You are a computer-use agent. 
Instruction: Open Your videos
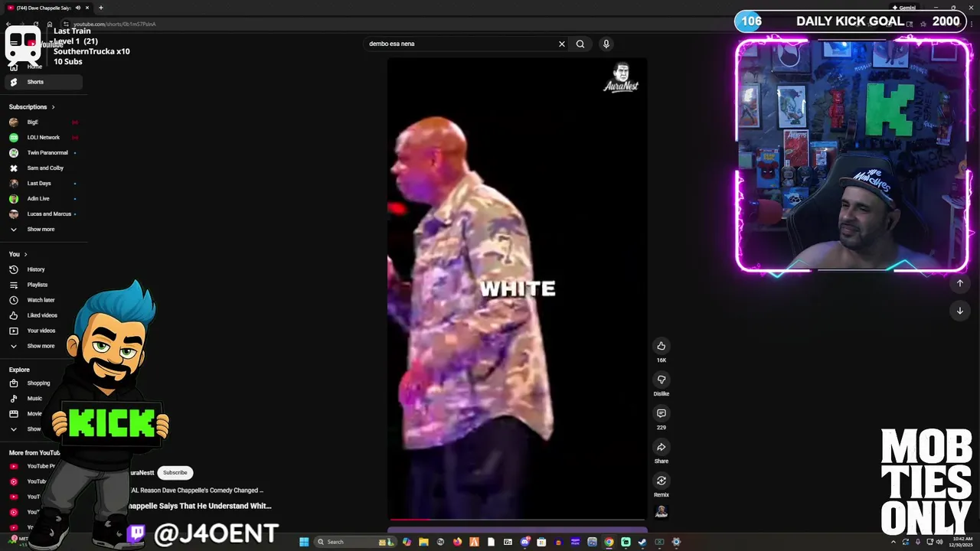tap(41, 331)
